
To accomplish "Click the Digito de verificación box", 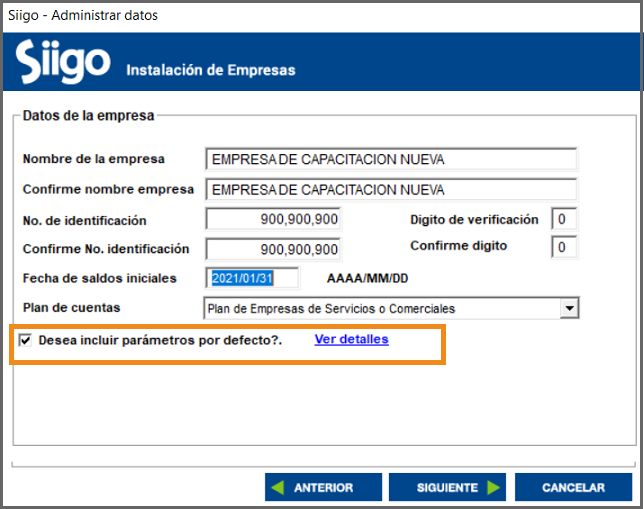I will [x=564, y=219].
